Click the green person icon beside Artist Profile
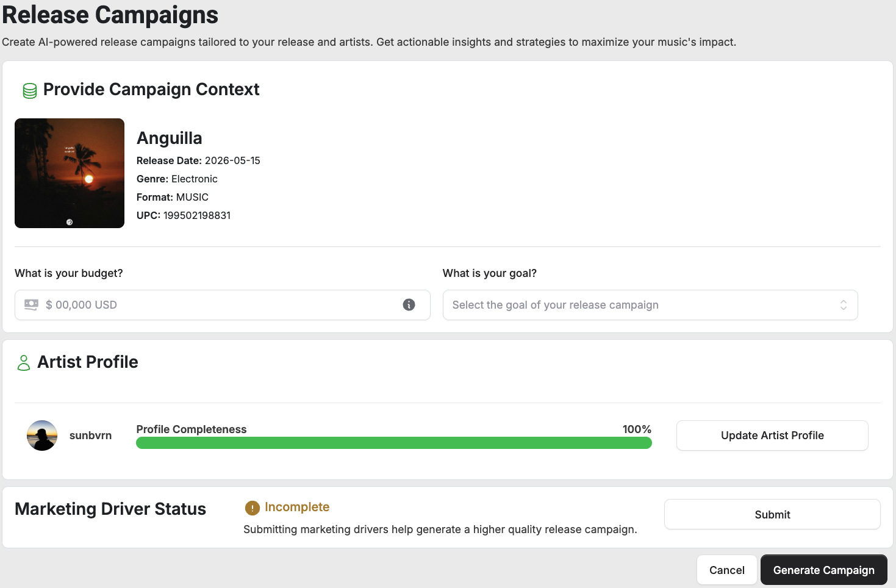Screen dimensions: 896x588 [x=24, y=363]
